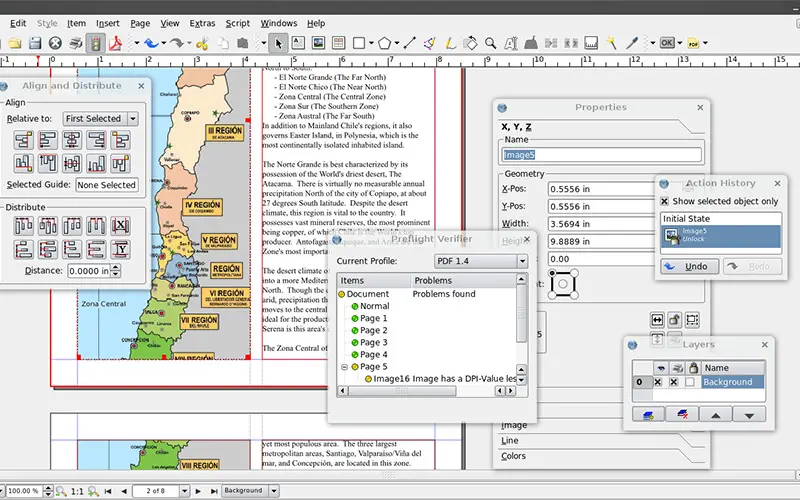Open the Extras menu
Screen dimensions: 800x500
(x=202, y=23)
